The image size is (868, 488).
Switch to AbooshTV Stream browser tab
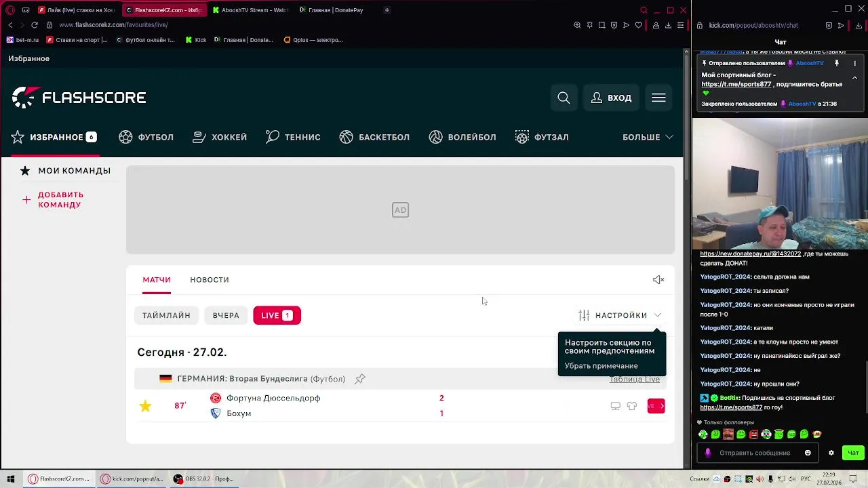click(250, 10)
